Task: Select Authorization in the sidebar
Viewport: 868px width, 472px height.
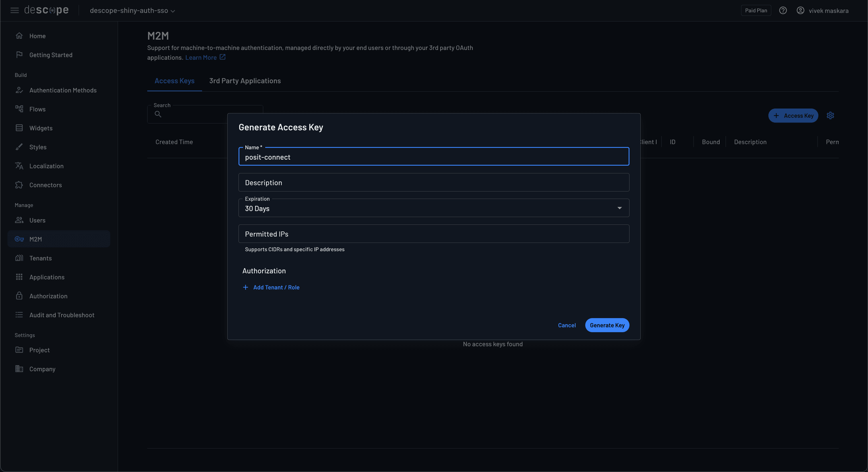Action: pyautogui.click(x=48, y=296)
